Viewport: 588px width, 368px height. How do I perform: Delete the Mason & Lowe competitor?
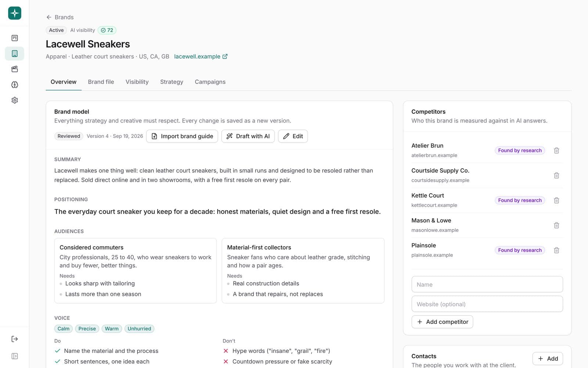click(x=556, y=225)
